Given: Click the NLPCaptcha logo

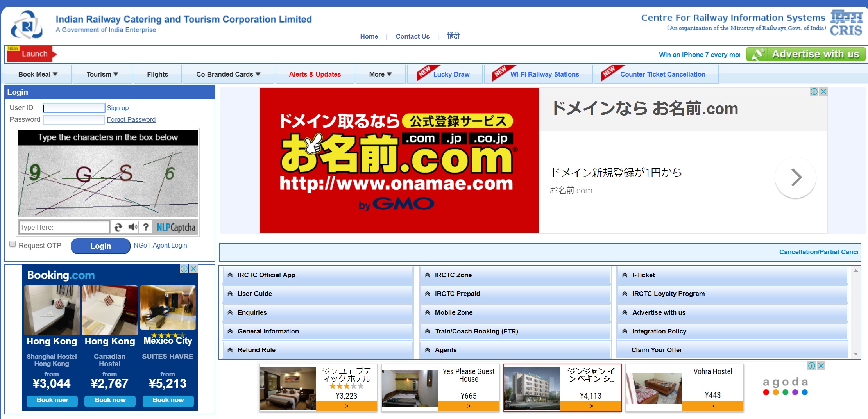Looking at the screenshot, I should pyautogui.click(x=176, y=227).
